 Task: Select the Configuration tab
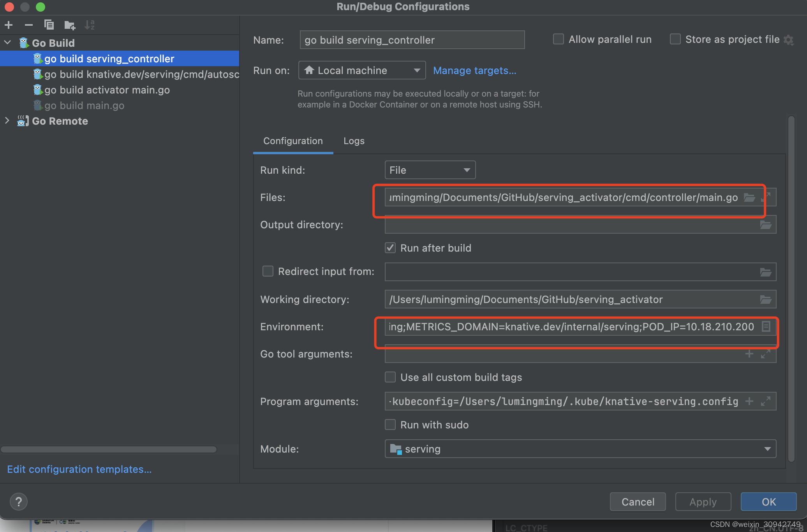(293, 141)
